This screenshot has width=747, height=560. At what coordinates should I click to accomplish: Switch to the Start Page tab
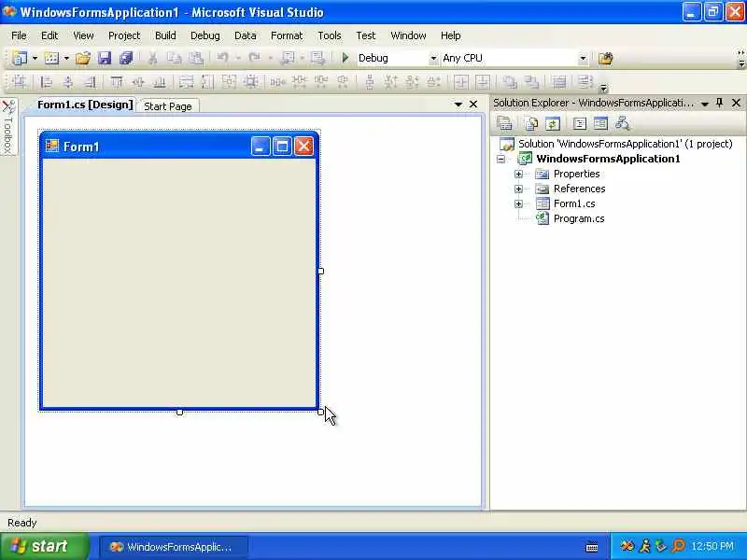(168, 106)
